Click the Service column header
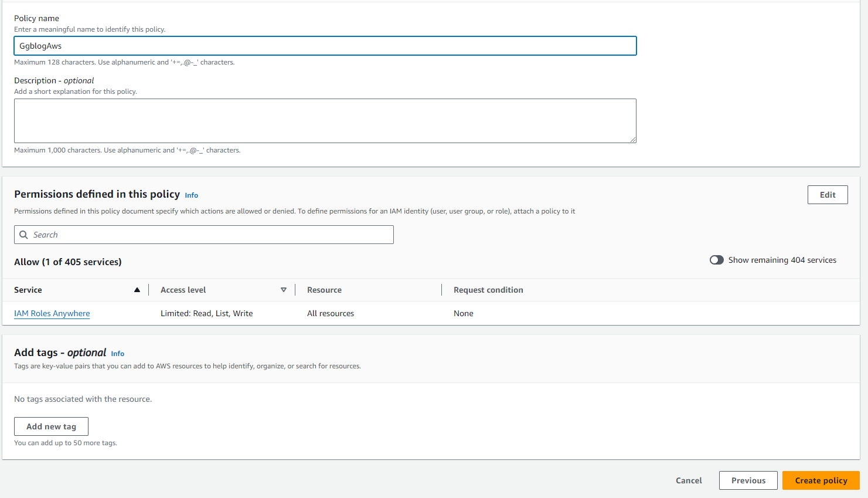Viewport: 868px width, 498px height. click(28, 290)
